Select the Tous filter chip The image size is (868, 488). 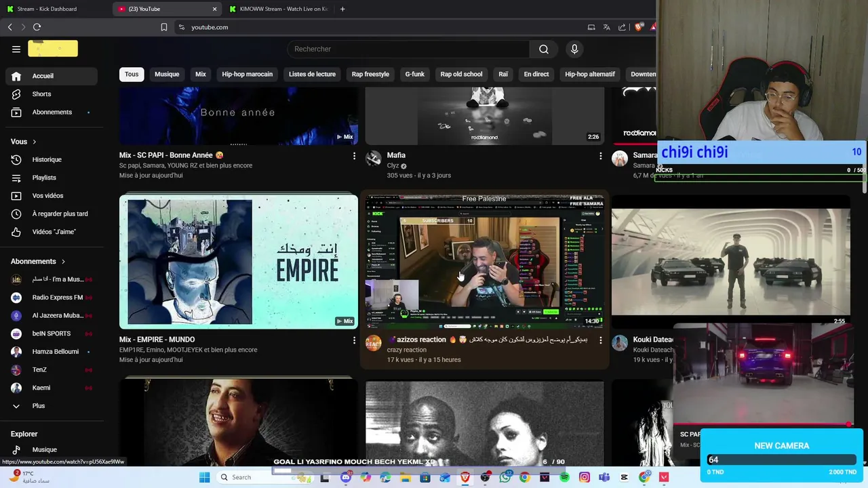132,74
